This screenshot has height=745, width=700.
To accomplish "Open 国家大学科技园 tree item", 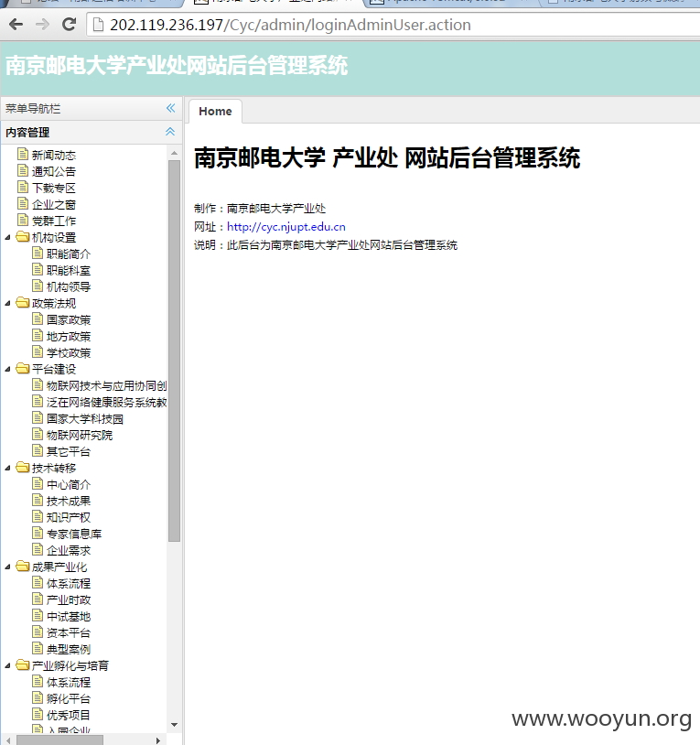I will 85,418.
